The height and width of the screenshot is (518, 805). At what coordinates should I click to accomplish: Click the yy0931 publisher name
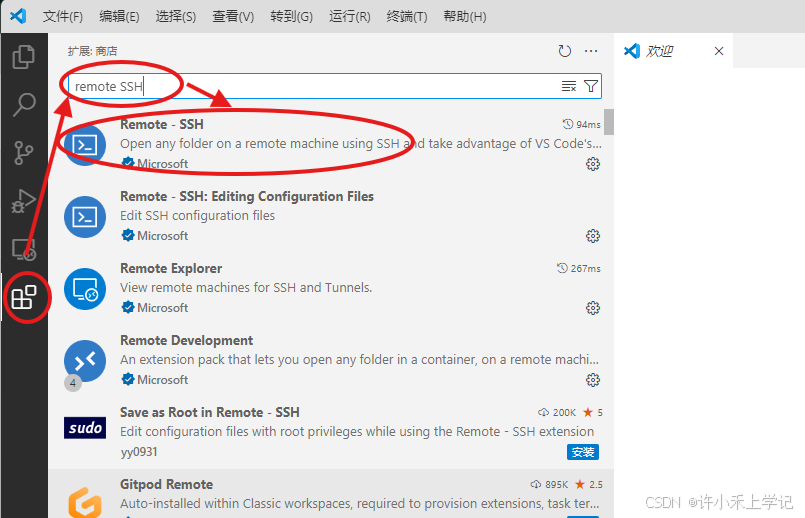pyautogui.click(x=139, y=452)
